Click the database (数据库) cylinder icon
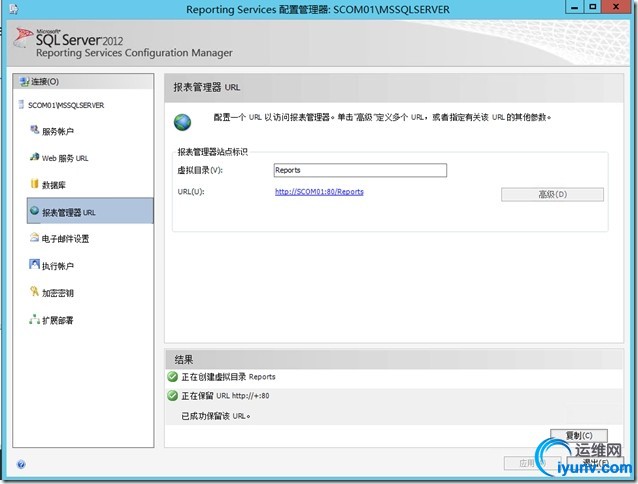Viewport: 638px width, 484px height. (x=35, y=183)
